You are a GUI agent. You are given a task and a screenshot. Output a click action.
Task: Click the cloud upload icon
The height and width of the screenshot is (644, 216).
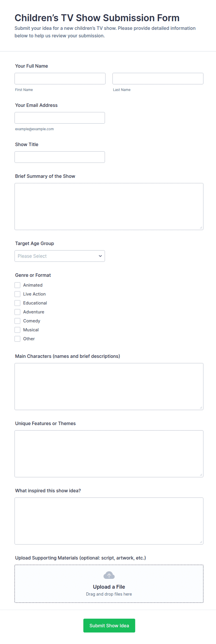109,575
